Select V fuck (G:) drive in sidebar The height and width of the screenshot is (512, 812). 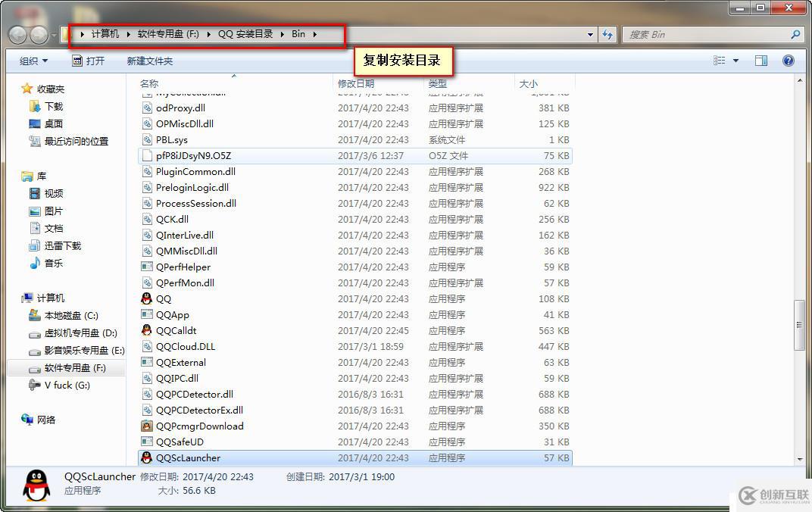67,386
